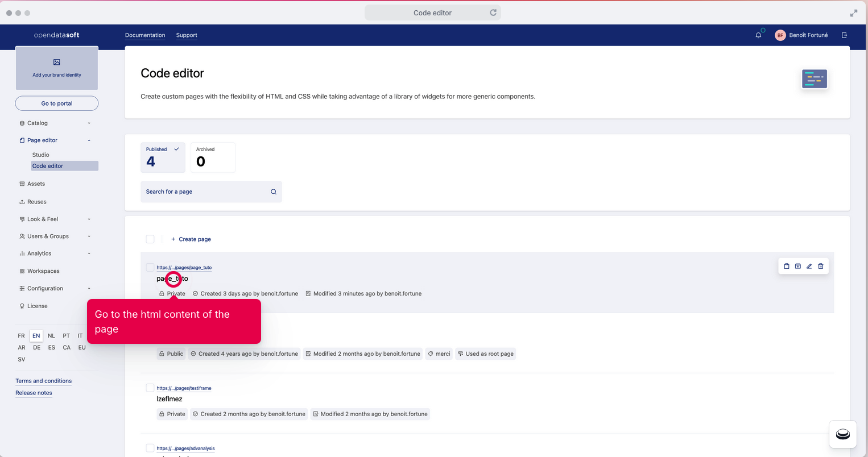Select the lzeflmez page checkbox
Screen dimensions: 868x457
coord(150,388)
